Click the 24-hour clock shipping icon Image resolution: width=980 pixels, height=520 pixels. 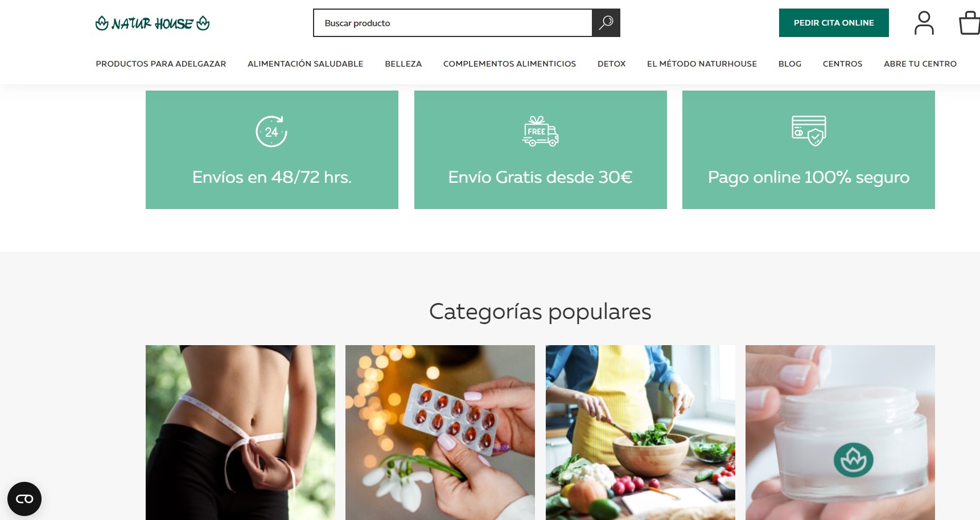[271, 132]
